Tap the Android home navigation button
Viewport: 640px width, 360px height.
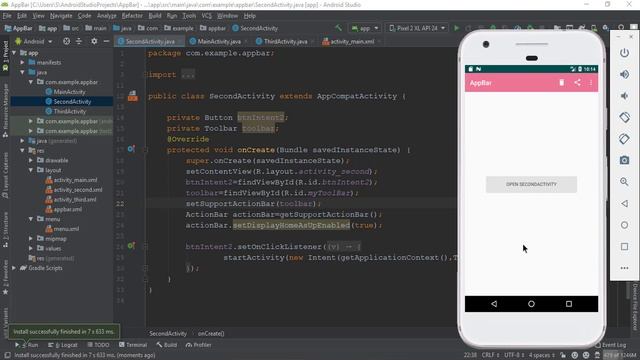[531, 304]
